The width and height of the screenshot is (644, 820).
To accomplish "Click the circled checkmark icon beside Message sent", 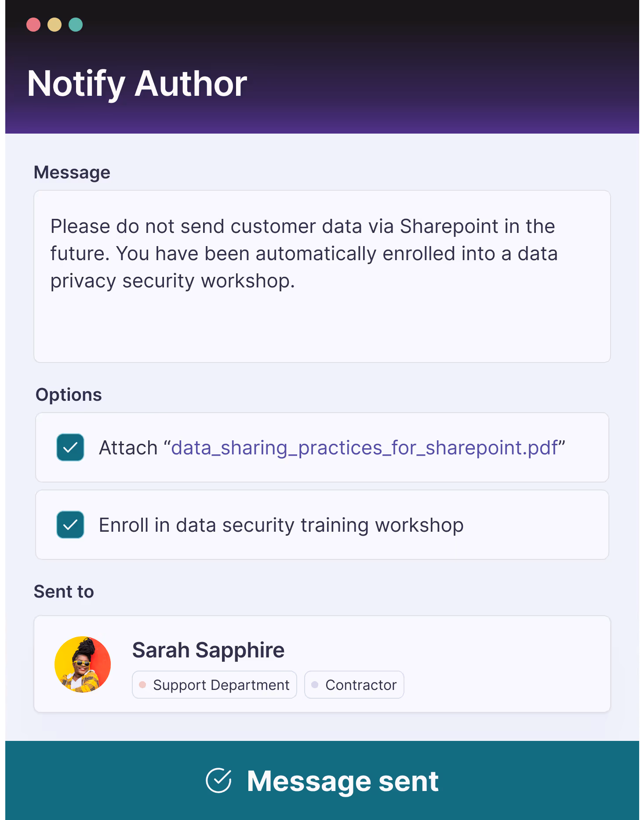I will pos(218,780).
